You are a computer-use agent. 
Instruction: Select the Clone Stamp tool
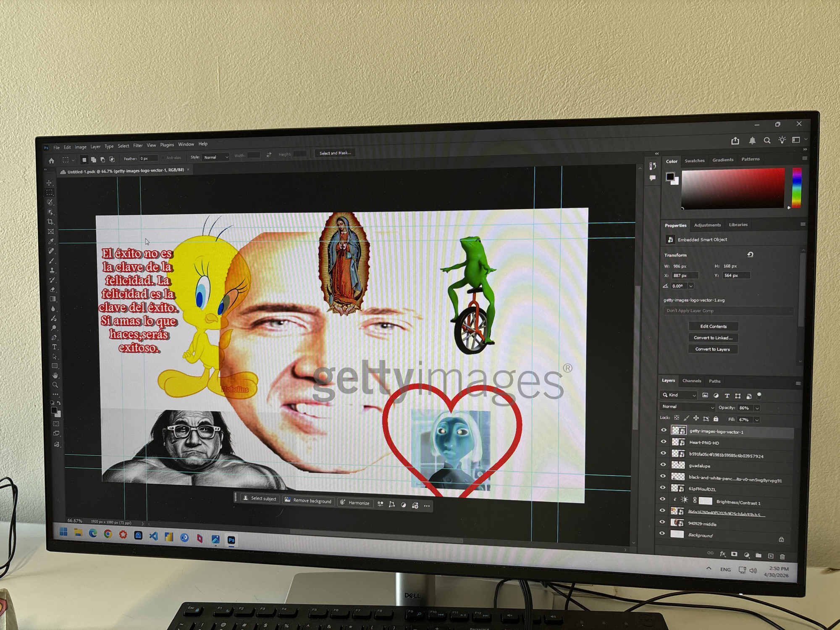coord(52,270)
